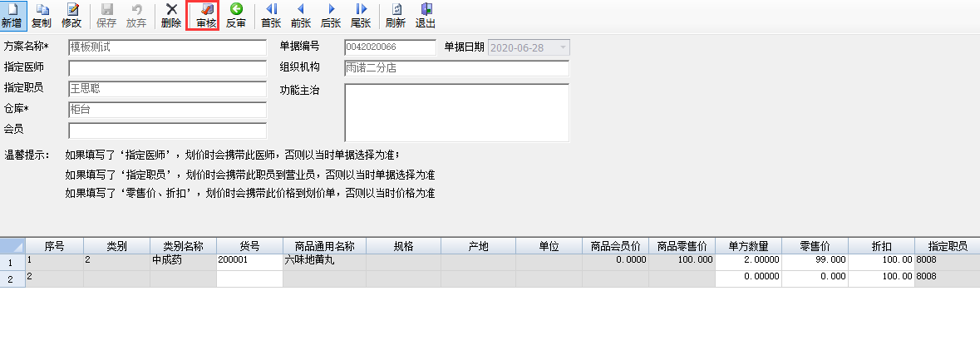The height and width of the screenshot is (350, 980).
Task: Go to next record with 后张
Action: coord(331,16)
